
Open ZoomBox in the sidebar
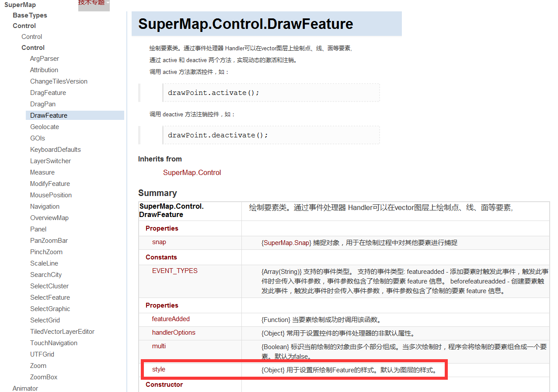[44, 377]
